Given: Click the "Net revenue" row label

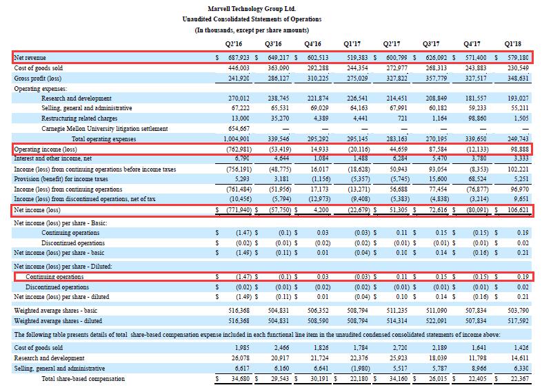Looking at the screenshot, I should tap(30, 58).
